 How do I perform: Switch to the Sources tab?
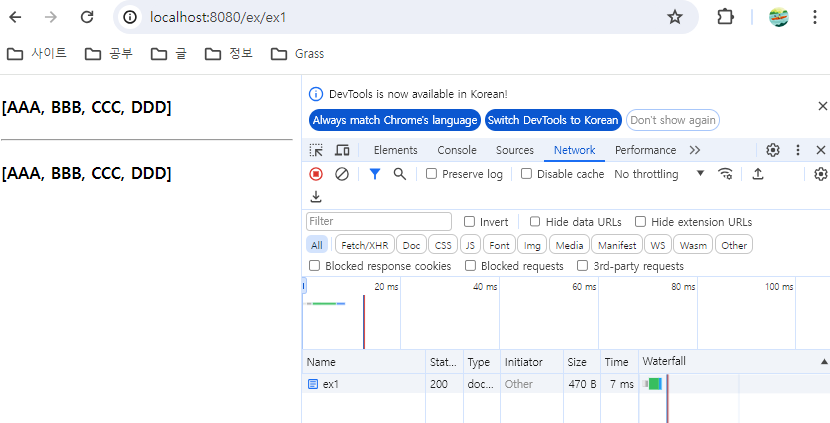tap(515, 150)
